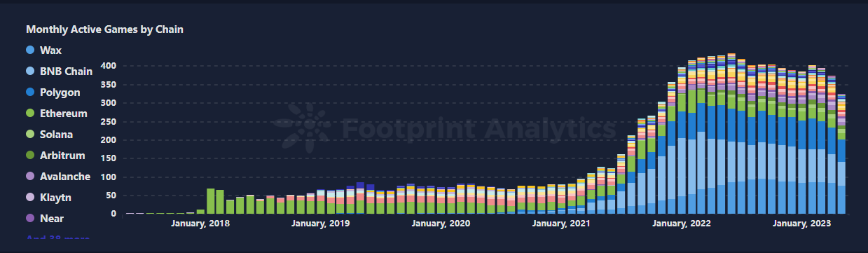Toggle the Polygon series in the legend
This screenshot has width=868, height=253.
point(53,93)
